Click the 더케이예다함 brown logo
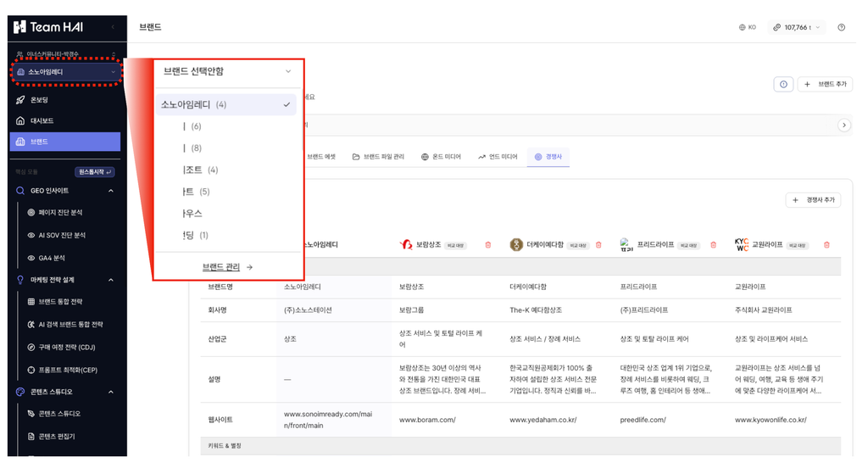This screenshot has width=868, height=474. [516, 245]
